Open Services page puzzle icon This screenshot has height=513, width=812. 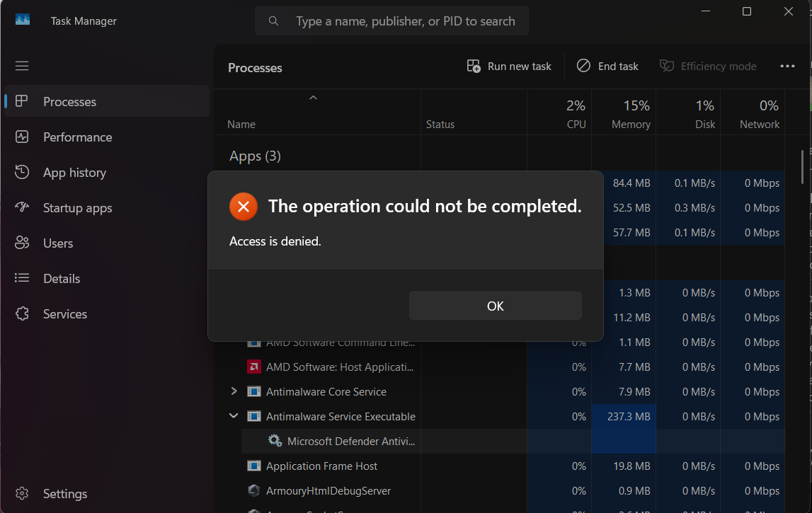[22, 314]
